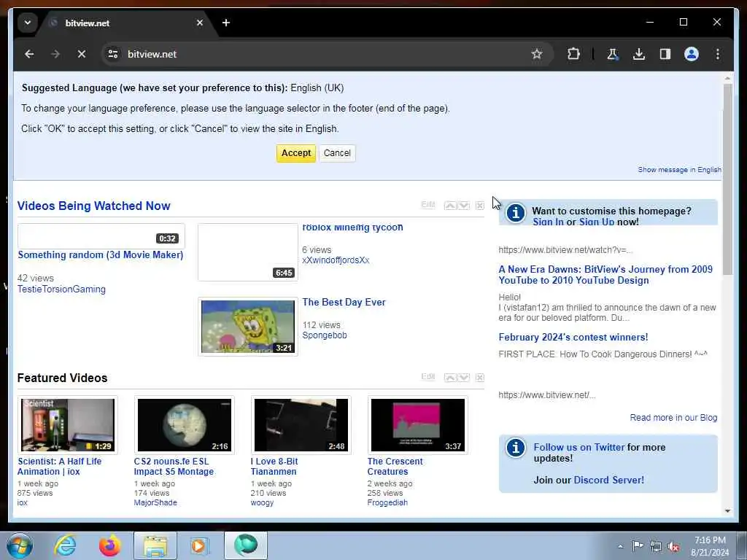747x560 pixels.
Task: Open The Best Day Ever title link
Action: point(344,303)
